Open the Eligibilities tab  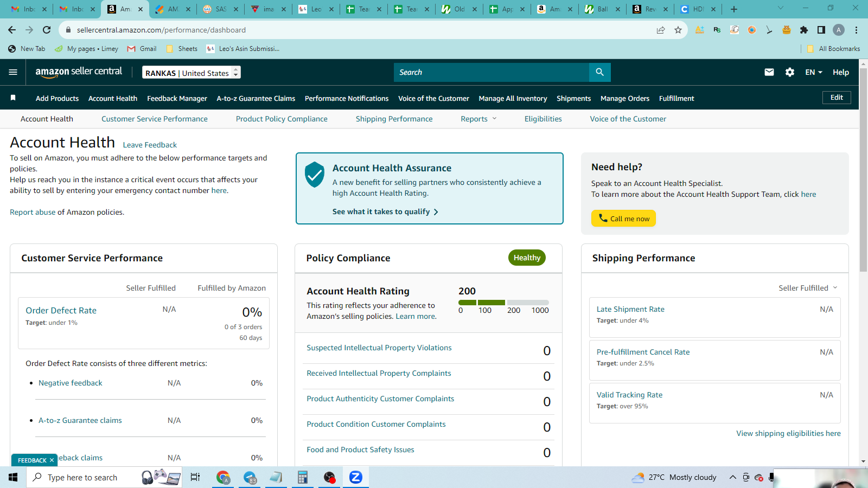[x=543, y=119]
